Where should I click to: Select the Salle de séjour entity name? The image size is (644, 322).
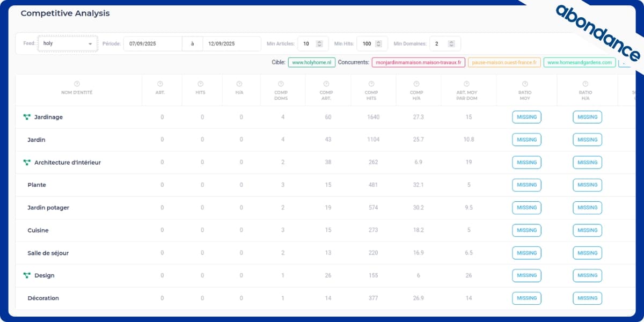coord(48,253)
